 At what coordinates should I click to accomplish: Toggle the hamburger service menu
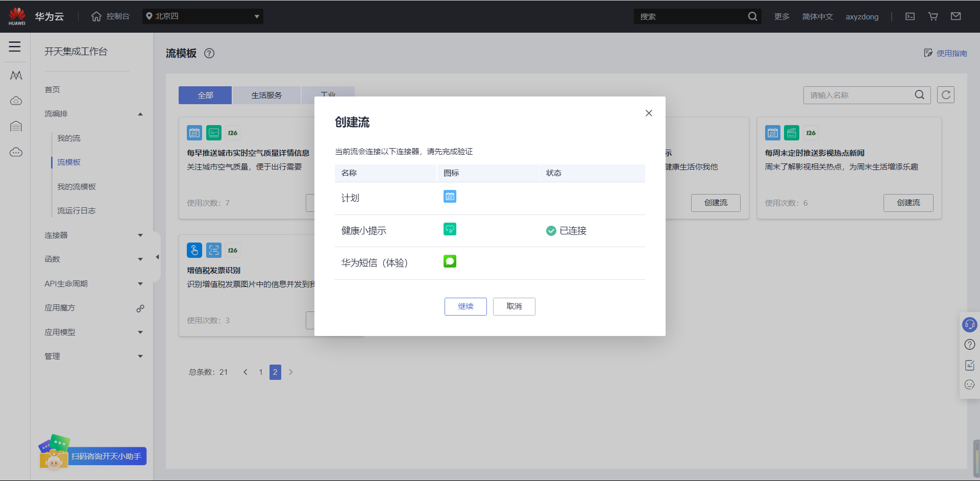[x=15, y=46]
